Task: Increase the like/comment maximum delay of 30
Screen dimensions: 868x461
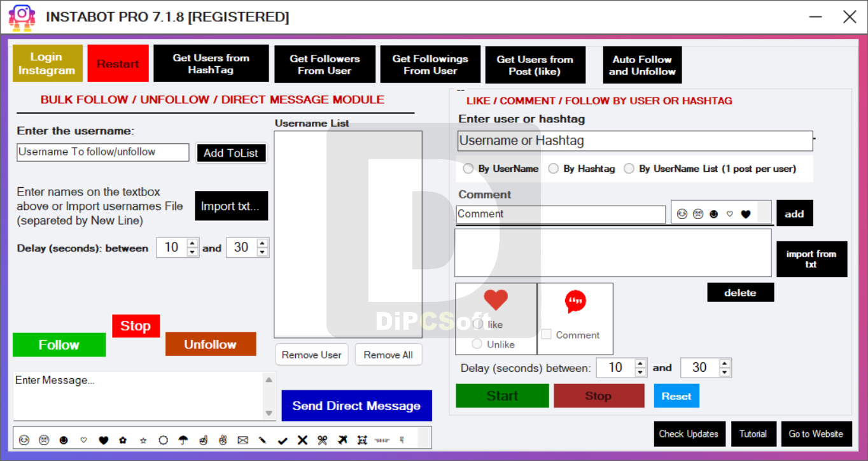Action: 725,364
